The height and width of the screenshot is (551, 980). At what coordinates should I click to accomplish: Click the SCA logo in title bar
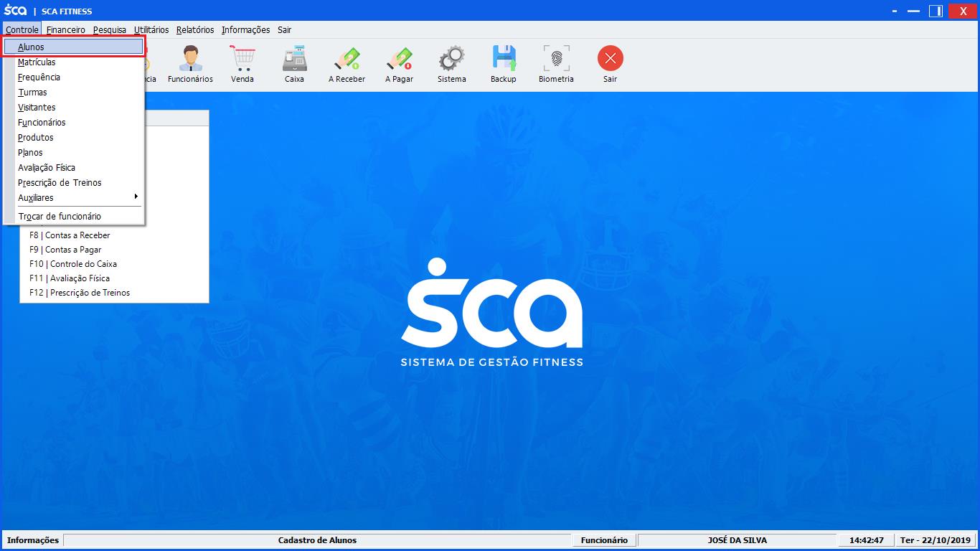point(15,11)
